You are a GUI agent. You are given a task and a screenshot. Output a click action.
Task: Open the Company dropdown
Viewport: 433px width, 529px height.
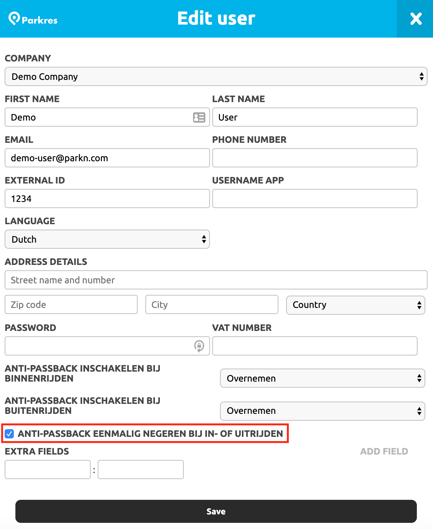coord(216,77)
